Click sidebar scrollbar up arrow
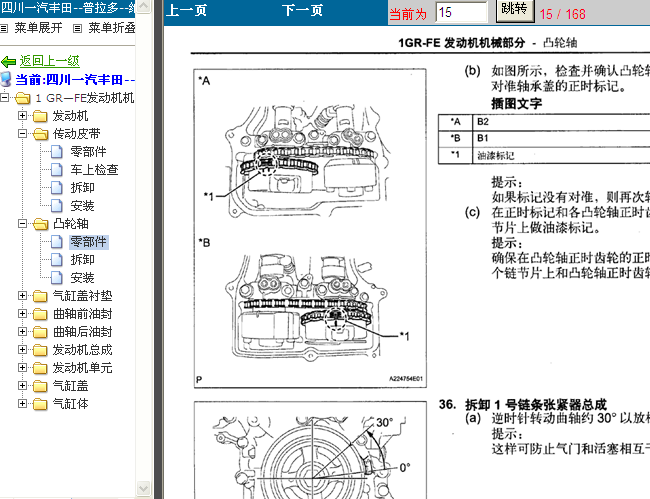 143,6
